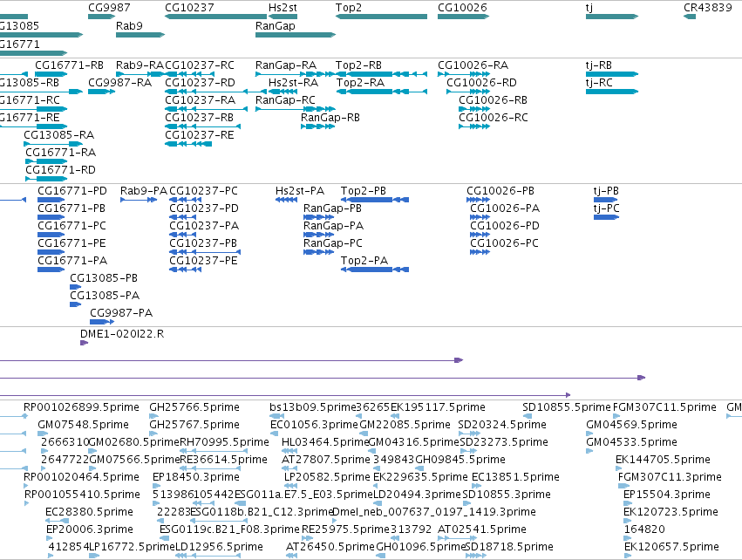The image size is (742, 560).
Task: Click the CG10237-RC transcript label
Action: [x=199, y=65]
